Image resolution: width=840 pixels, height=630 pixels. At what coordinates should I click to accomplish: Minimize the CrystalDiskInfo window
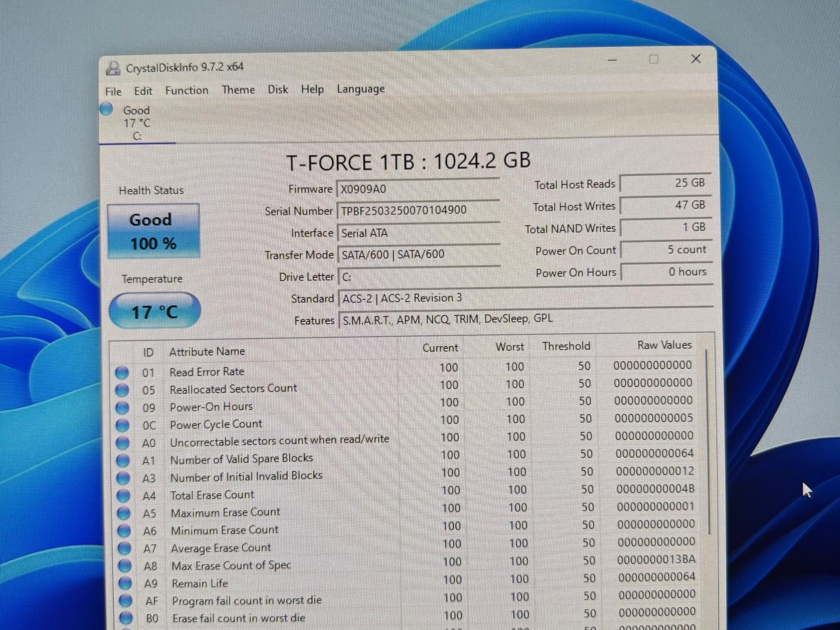point(612,60)
